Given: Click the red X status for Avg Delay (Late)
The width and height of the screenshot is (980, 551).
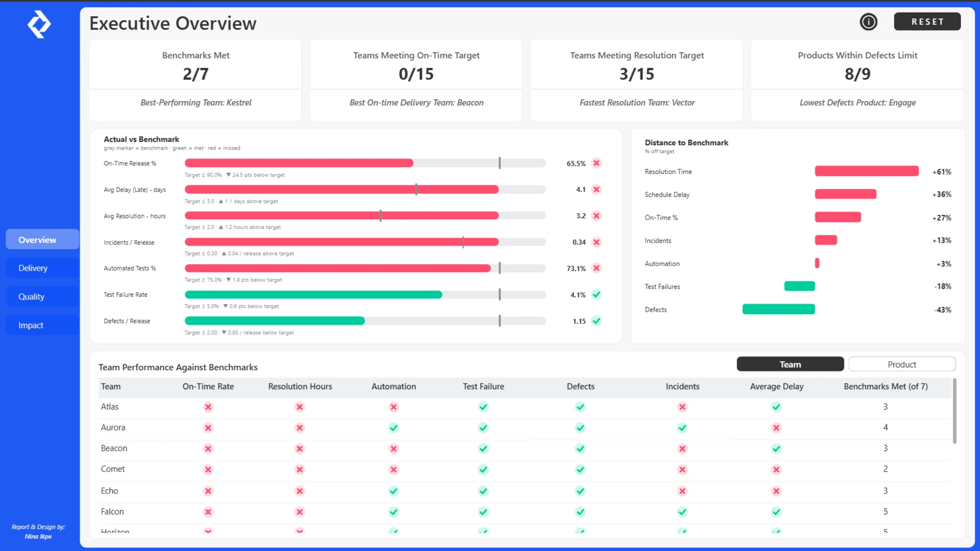Looking at the screenshot, I should tap(596, 189).
